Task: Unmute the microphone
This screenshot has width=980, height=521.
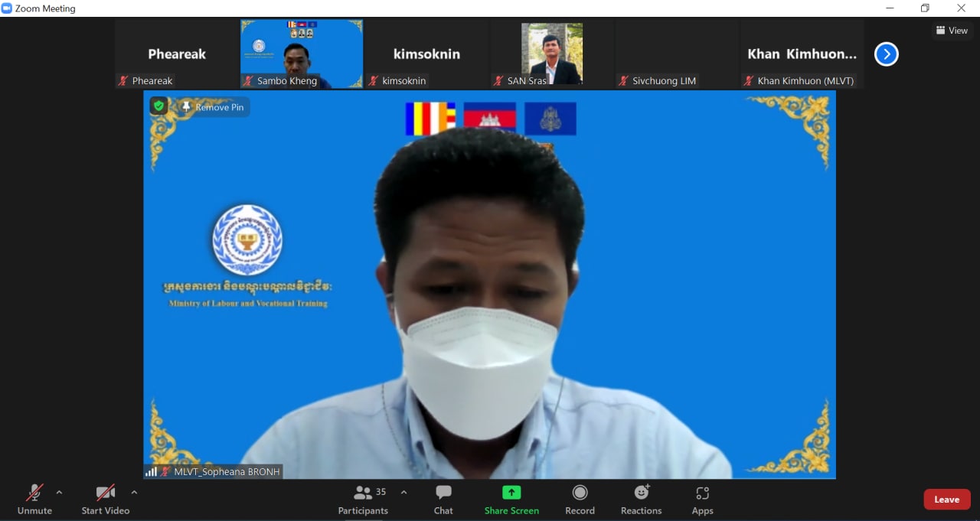Action: click(x=34, y=498)
